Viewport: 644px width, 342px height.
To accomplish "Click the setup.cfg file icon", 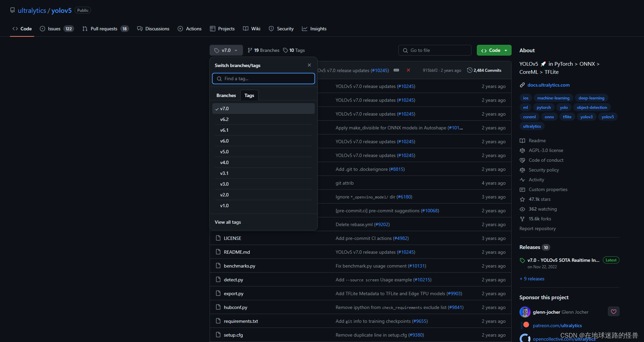I will (x=218, y=335).
